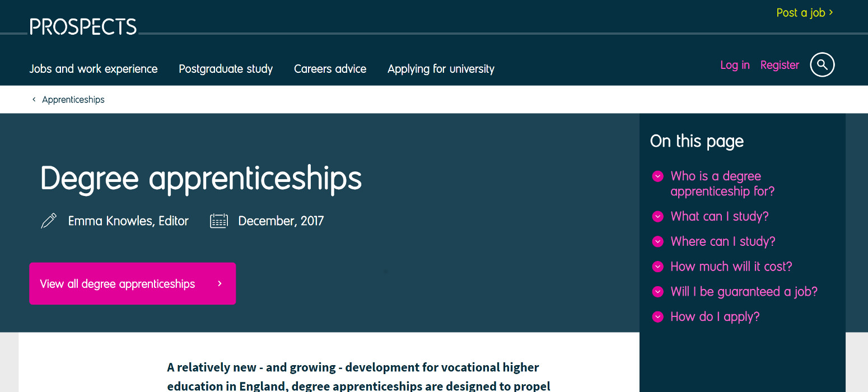Jump to How much will it cost

click(731, 267)
